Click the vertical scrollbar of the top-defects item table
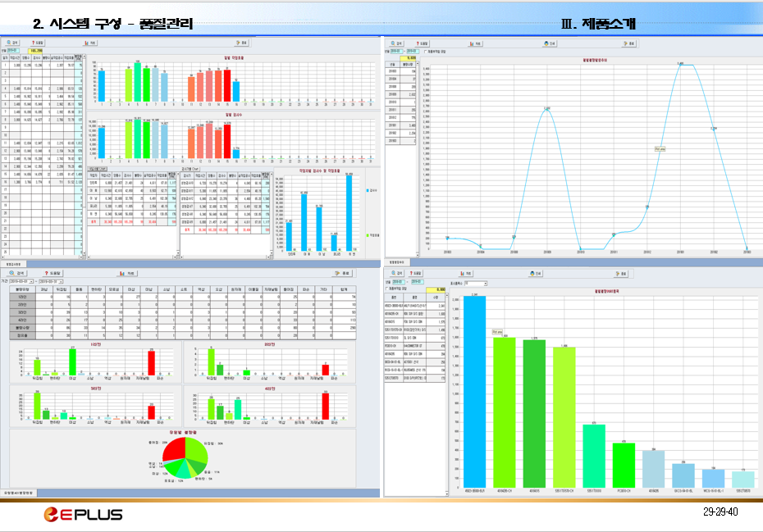This screenshot has width=763, height=532. (x=446, y=394)
